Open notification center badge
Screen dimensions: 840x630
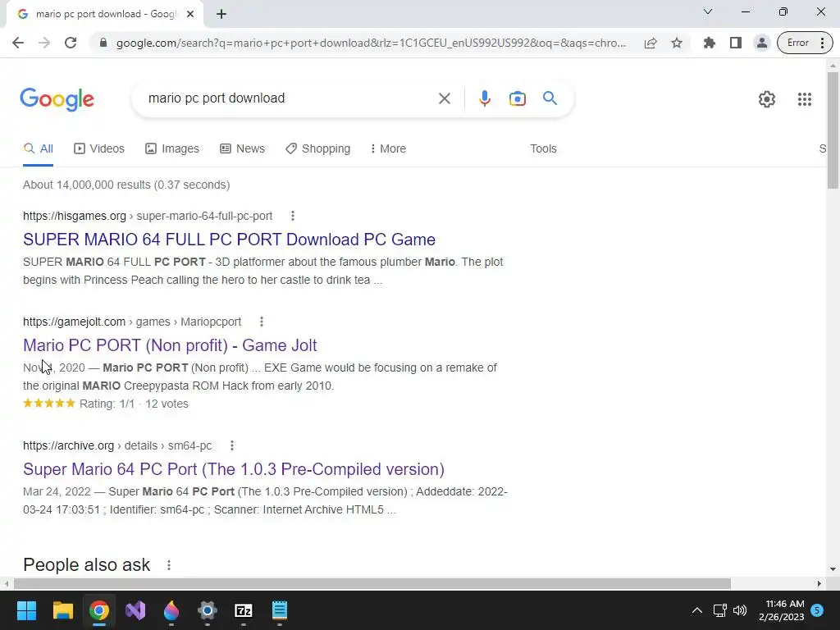(x=817, y=610)
